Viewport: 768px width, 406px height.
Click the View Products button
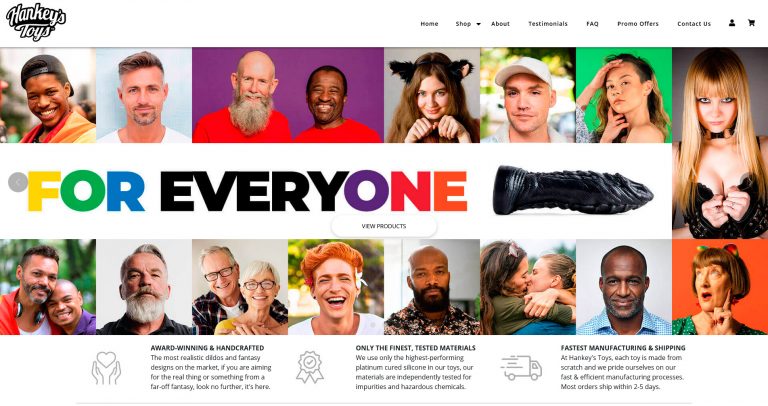(384, 226)
